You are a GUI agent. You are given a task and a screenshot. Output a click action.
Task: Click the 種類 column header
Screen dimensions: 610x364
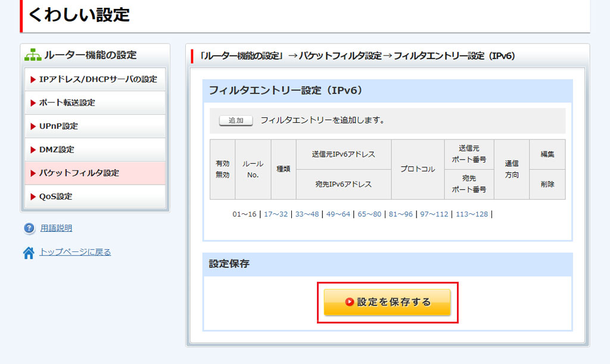point(284,169)
